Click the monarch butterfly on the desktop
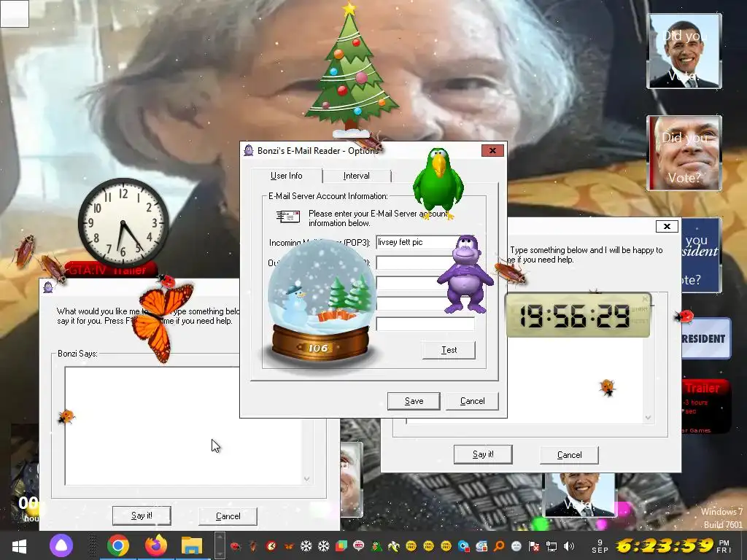 pos(161,322)
